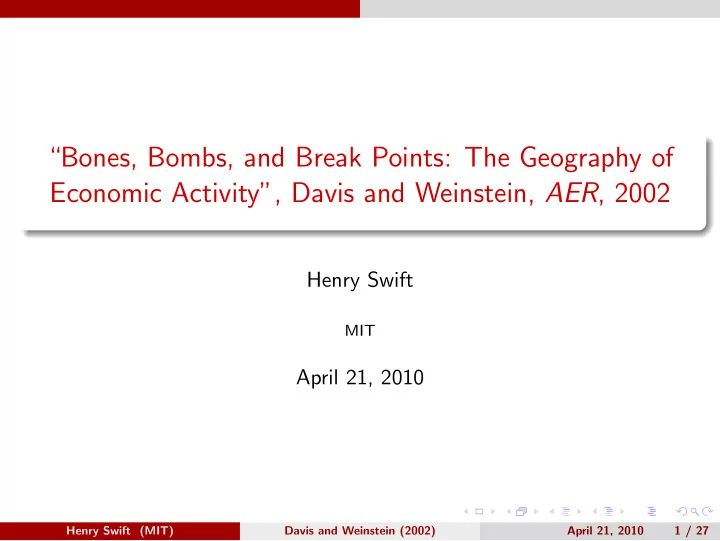The width and height of the screenshot is (720, 541).
Task: Jump to previous subsection with left arrow
Action: [x=551, y=511]
